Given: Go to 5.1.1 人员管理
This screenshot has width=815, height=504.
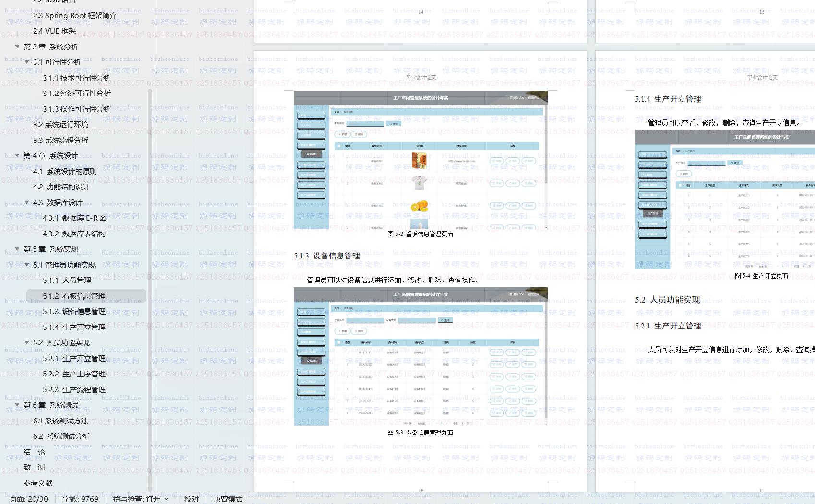Looking at the screenshot, I should pos(67,280).
